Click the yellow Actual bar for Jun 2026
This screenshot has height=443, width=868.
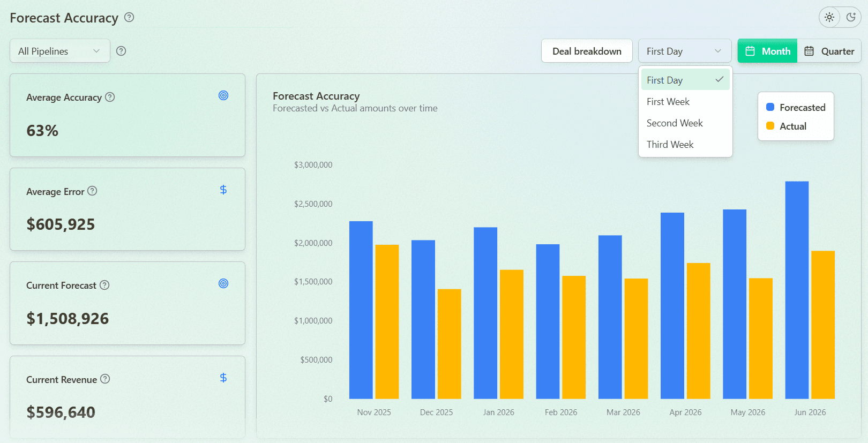coord(823,325)
